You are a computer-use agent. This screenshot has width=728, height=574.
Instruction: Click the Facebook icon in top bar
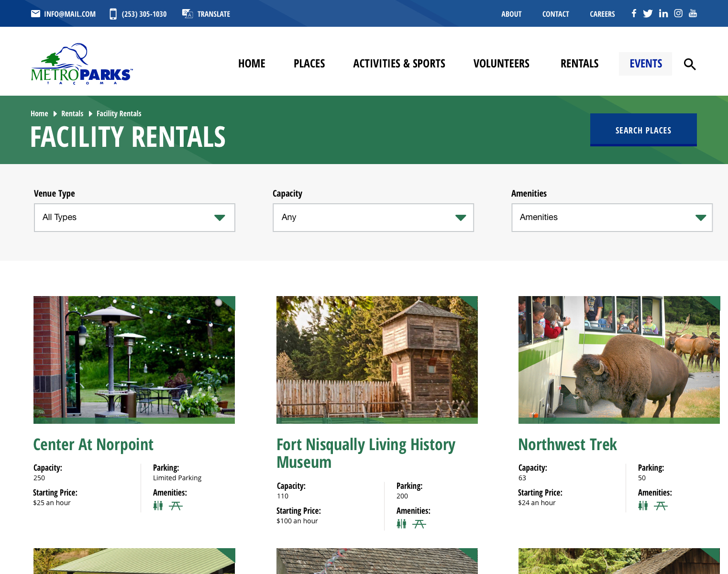tap(634, 13)
